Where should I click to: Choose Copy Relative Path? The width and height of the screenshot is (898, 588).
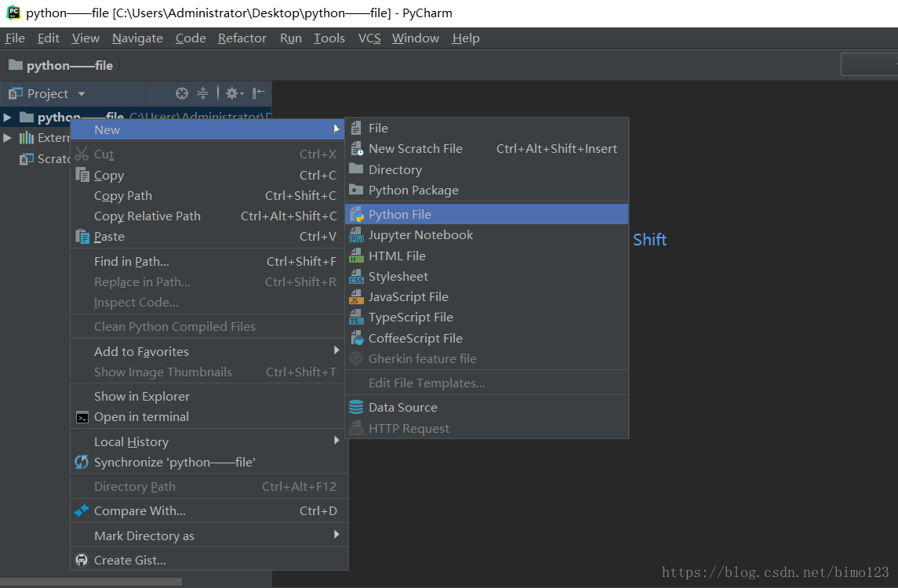point(207,216)
